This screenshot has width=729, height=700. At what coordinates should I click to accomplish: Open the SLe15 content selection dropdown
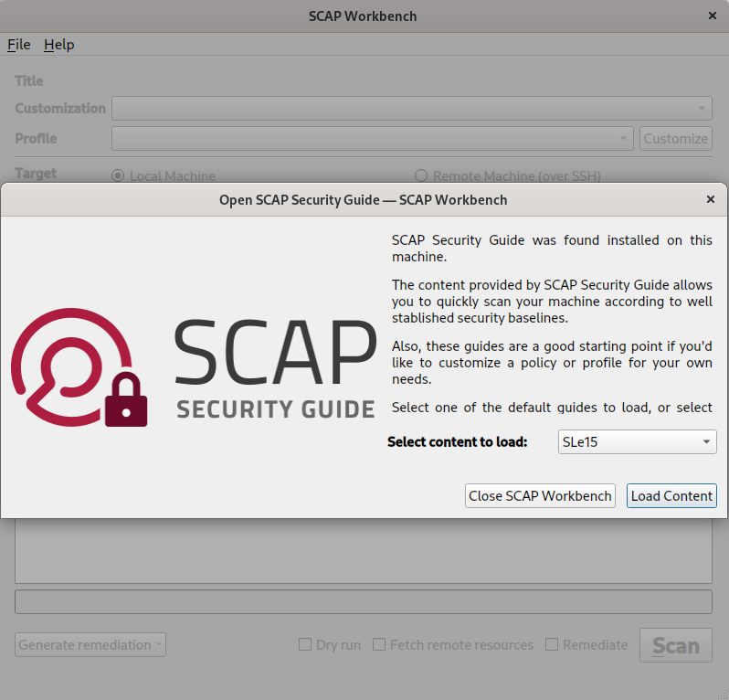pyautogui.click(x=637, y=442)
